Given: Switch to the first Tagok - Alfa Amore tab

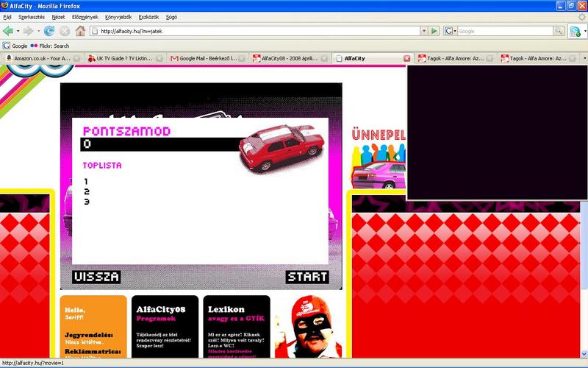Looking at the screenshot, I should 455,58.
